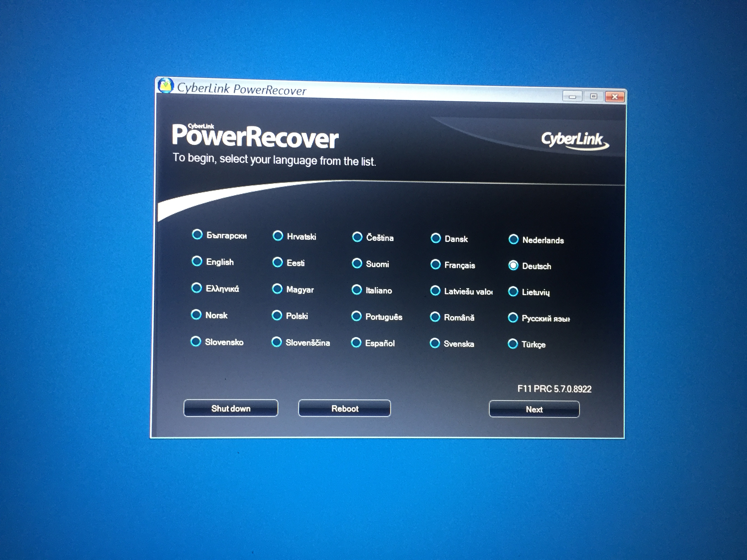Pick Italiano radio button
Screen dimensions: 747x560
(x=357, y=290)
